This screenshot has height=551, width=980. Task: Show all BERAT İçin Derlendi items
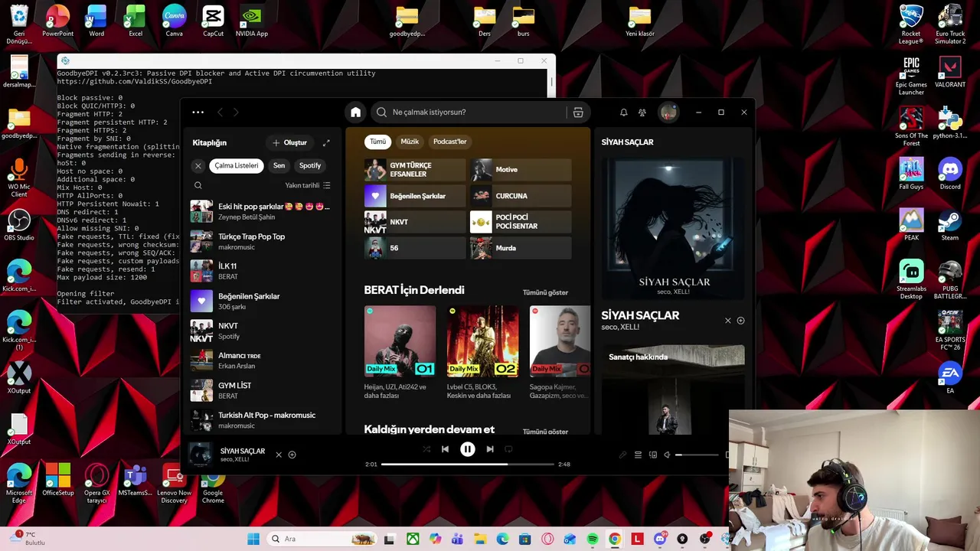(545, 292)
